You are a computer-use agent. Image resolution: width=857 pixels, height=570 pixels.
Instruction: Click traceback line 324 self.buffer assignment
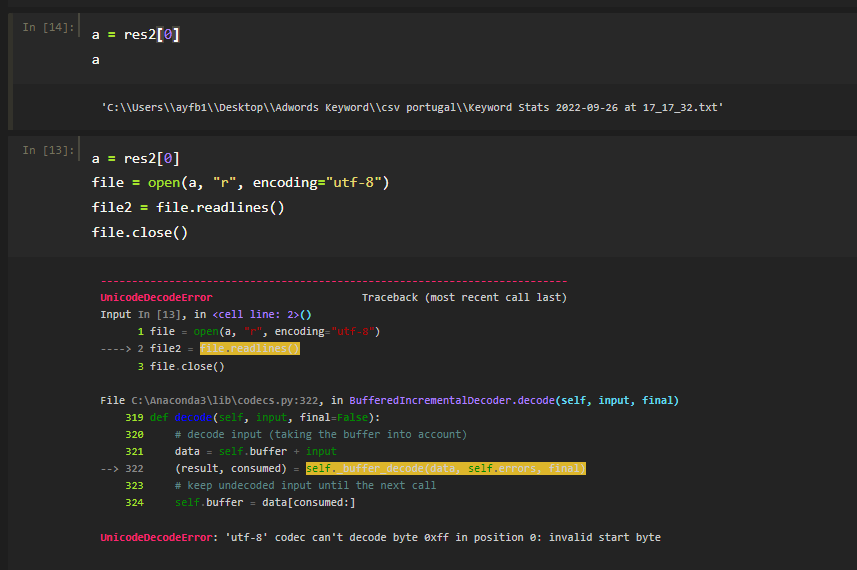(265, 502)
